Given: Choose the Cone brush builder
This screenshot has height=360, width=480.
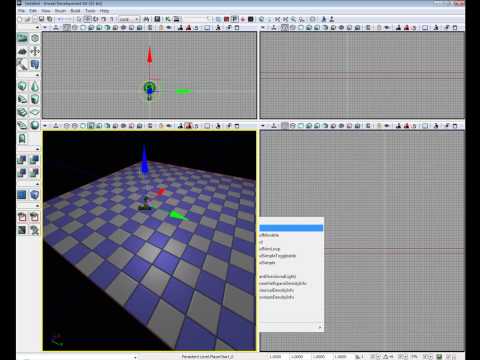Looking at the screenshot, I should 35,86.
